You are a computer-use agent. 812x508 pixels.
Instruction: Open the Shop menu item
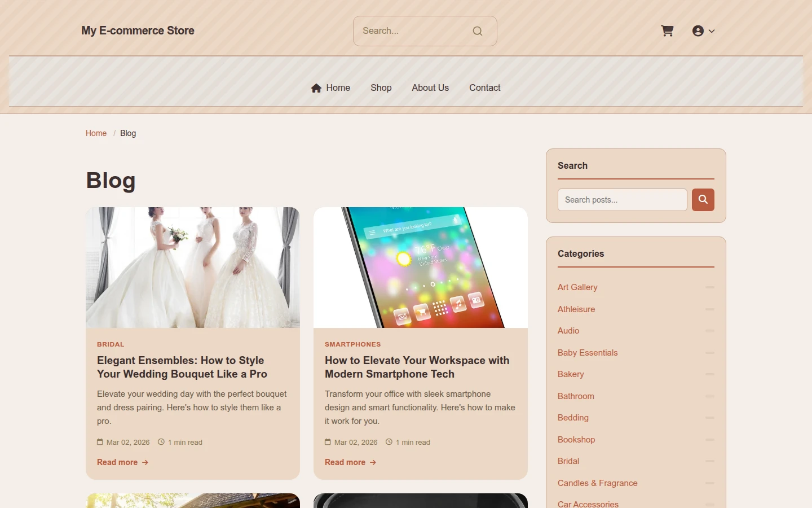pos(381,88)
